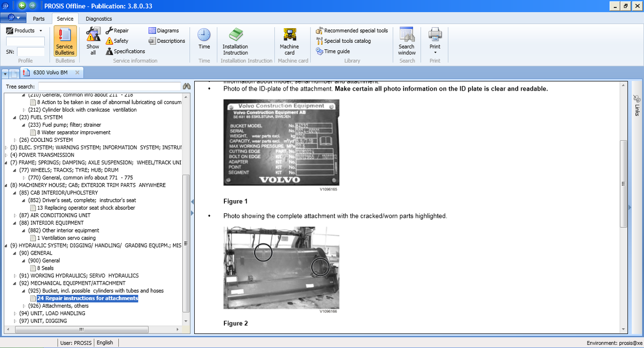Expand the (4) POWER TRANSMISSION node
Screen dimensions: 644x348
pos(6,155)
